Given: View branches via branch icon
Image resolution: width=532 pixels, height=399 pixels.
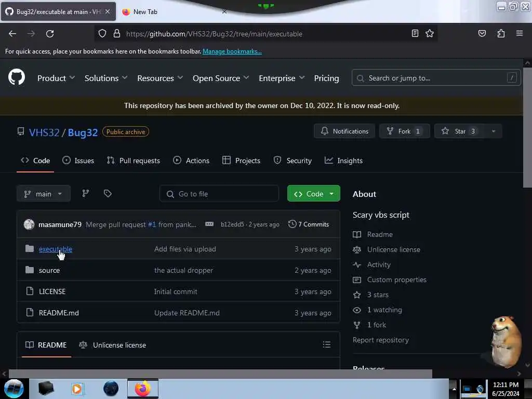Looking at the screenshot, I should 86,193.
